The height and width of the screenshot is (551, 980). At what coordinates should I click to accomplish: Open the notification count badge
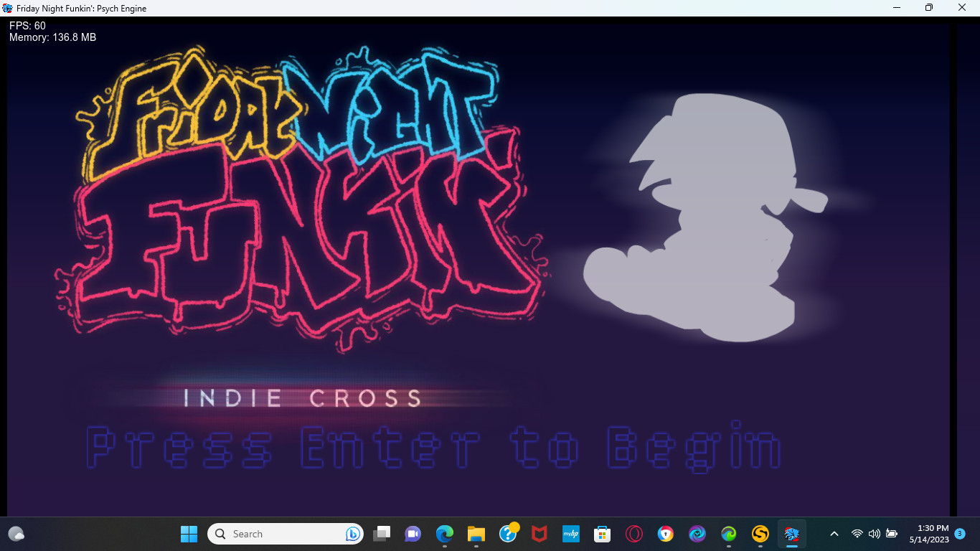tap(960, 534)
